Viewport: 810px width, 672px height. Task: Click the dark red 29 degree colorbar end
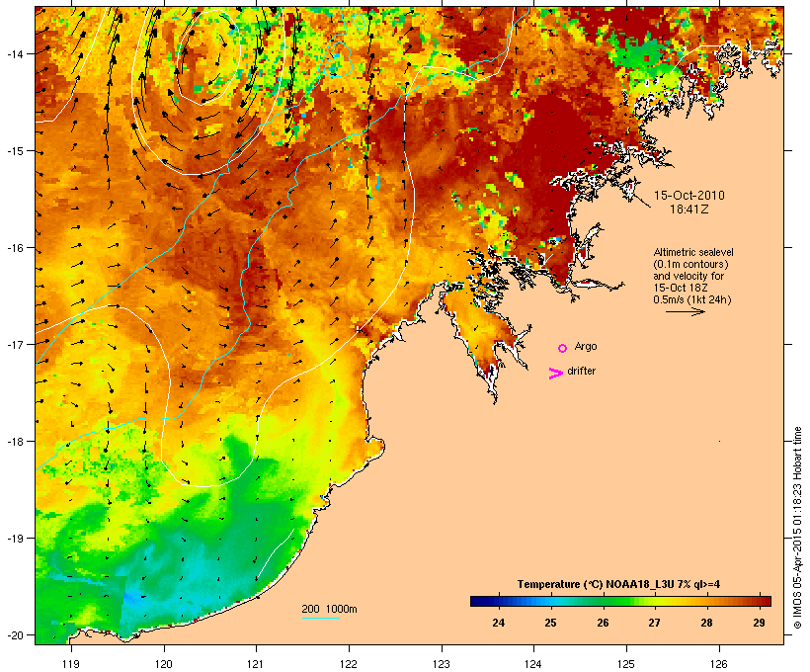pos(768,601)
